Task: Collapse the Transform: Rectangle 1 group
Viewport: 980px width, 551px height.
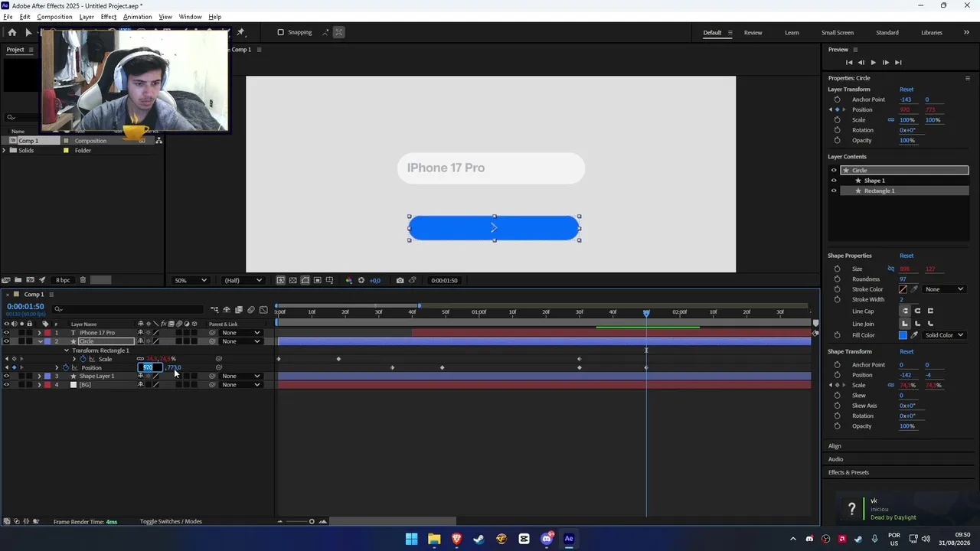Action: [66, 350]
